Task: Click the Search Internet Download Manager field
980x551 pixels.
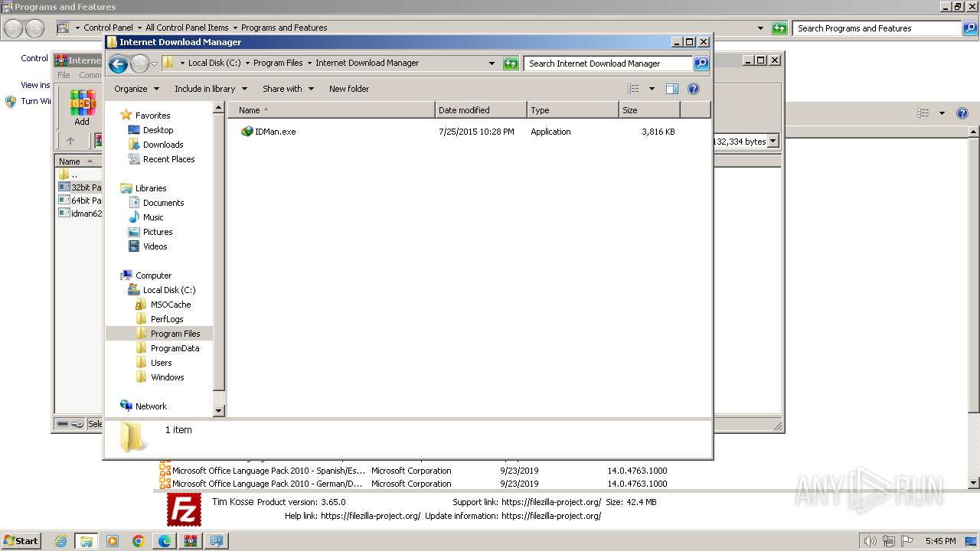Action: 609,64
